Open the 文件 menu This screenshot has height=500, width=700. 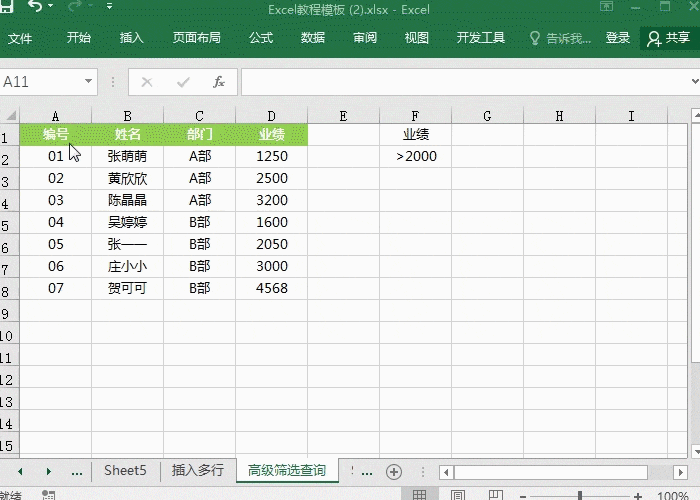point(20,38)
